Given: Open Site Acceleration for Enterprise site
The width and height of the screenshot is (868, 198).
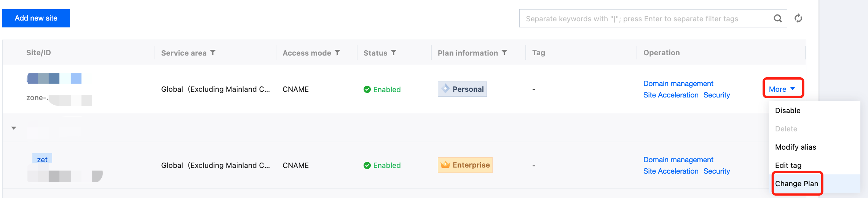Looking at the screenshot, I should (x=670, y=171).
